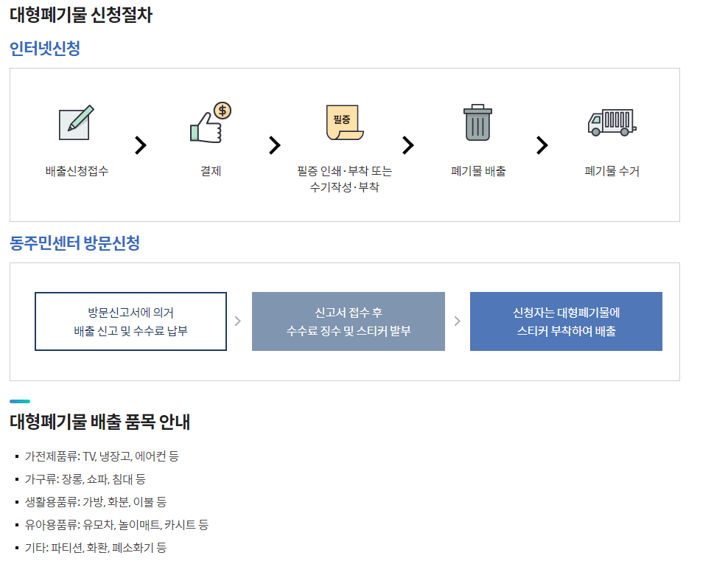Screen dimensions: 728x564
Task: Click the 가전제품류: TV, 냉장고, 에어컨 item
Action: (102, 456)
